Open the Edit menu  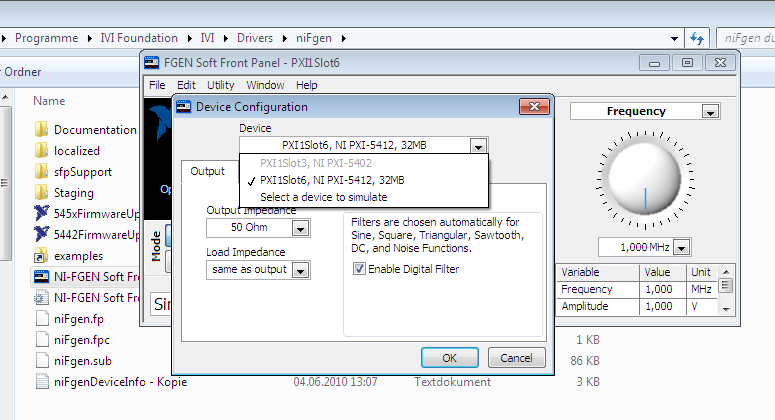pyautogui.click(x=186, y=85)
